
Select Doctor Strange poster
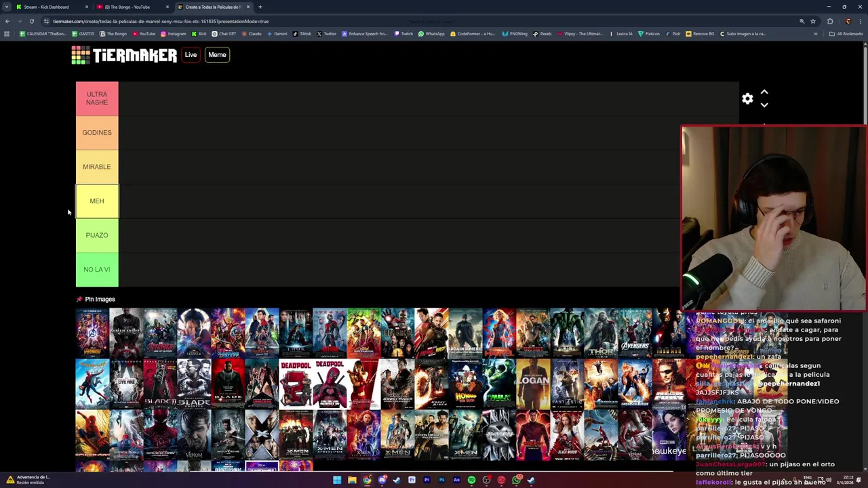pyautogui.click(x=194, y=333)
